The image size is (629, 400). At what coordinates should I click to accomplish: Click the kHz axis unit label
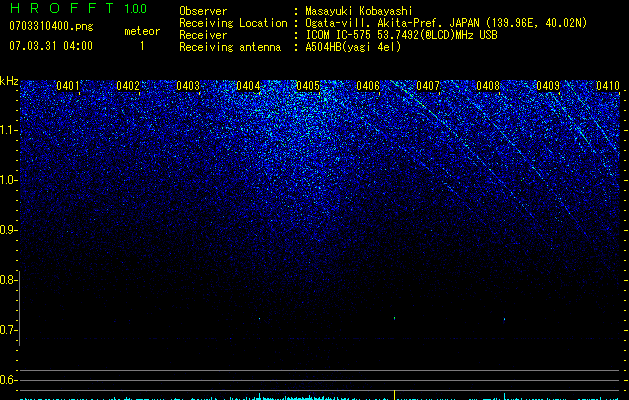tap(9, 81)
